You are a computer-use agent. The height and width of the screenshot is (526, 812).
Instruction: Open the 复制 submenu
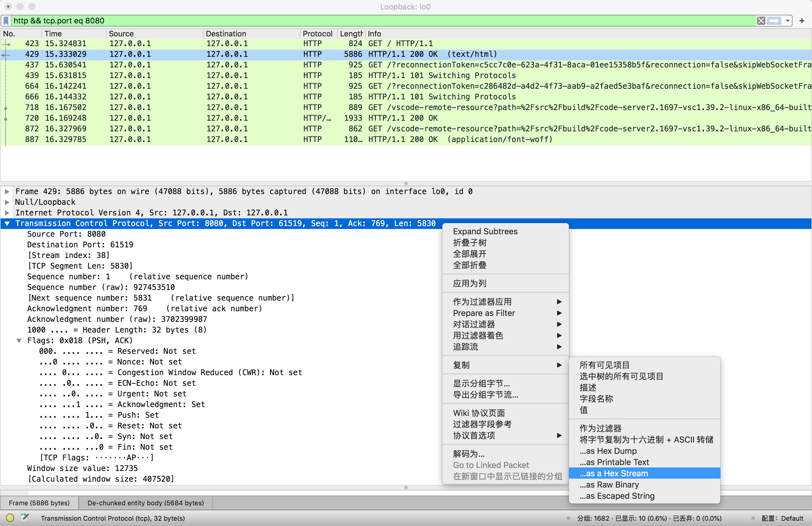pos(505,365)
